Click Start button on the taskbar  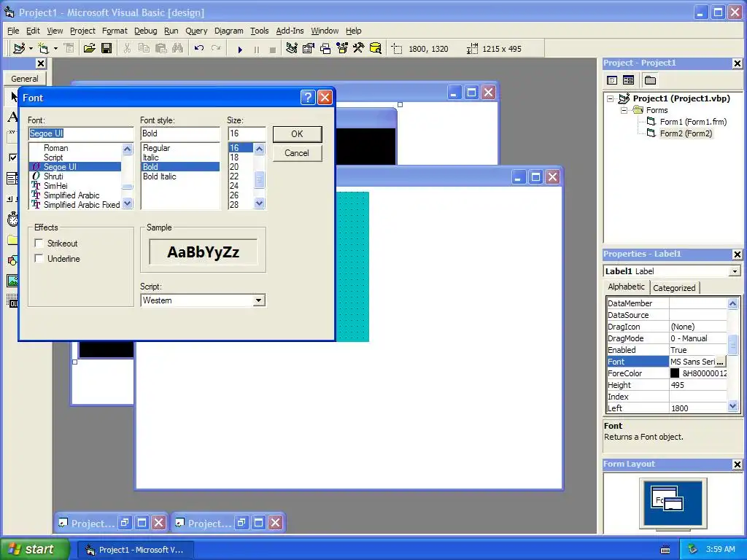click(x=34, y=550)
